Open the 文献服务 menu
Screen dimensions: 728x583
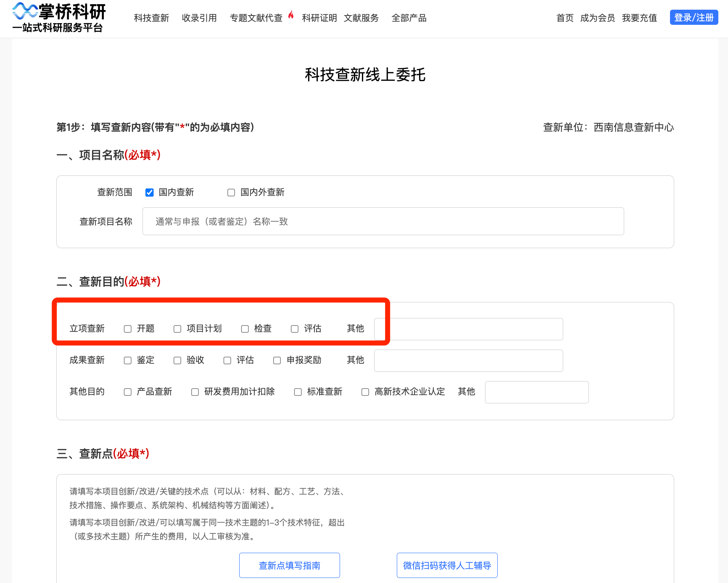pos(361,18)
